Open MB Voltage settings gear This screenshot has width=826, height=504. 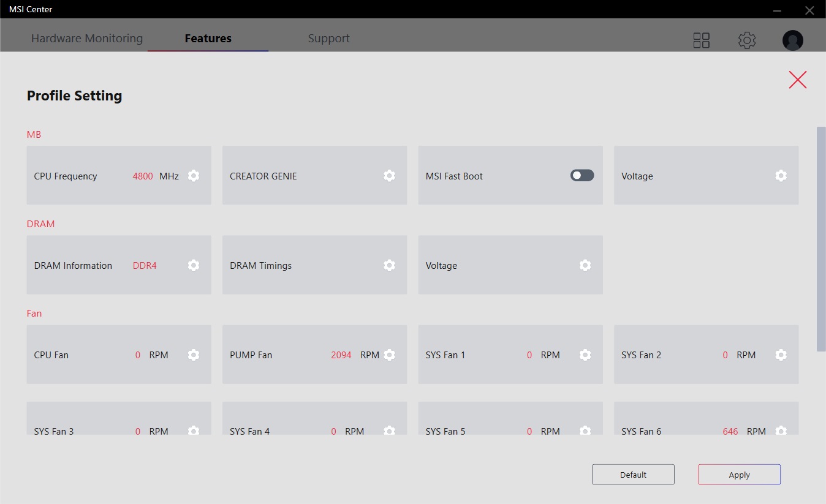click(781, 176)
